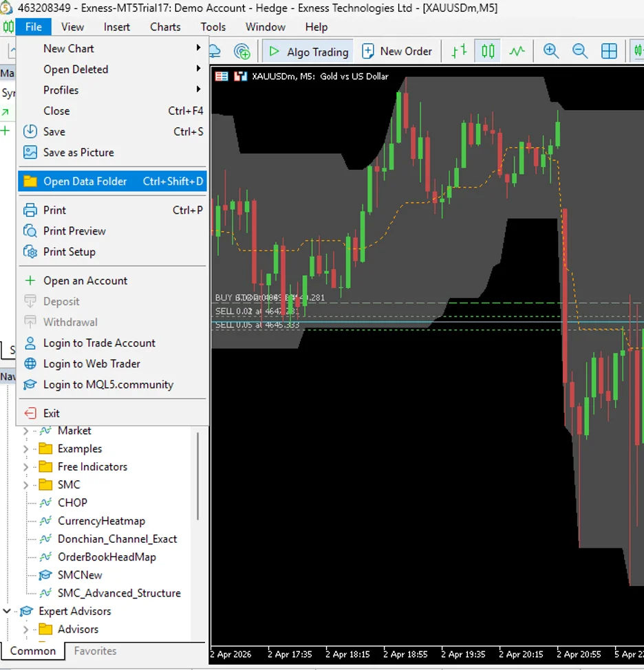Click the Zoom Out magnifier icon

tap(579, 51)
